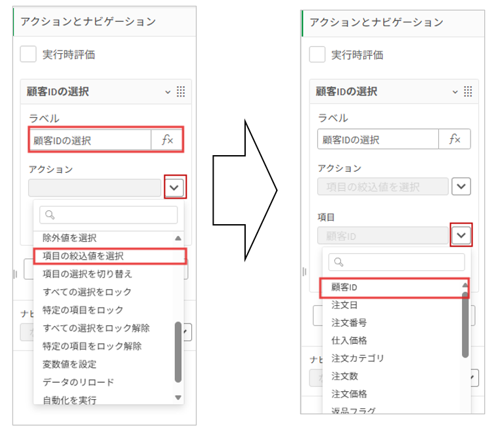Select データのリロード action option
Screen dimensions: 504x426
(78, 382)
